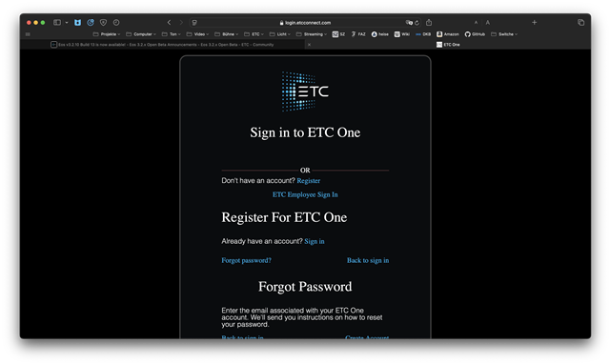Click the Forgot password? link
Image resolution: width=610 pixels, height=364 pixels.
246,260
